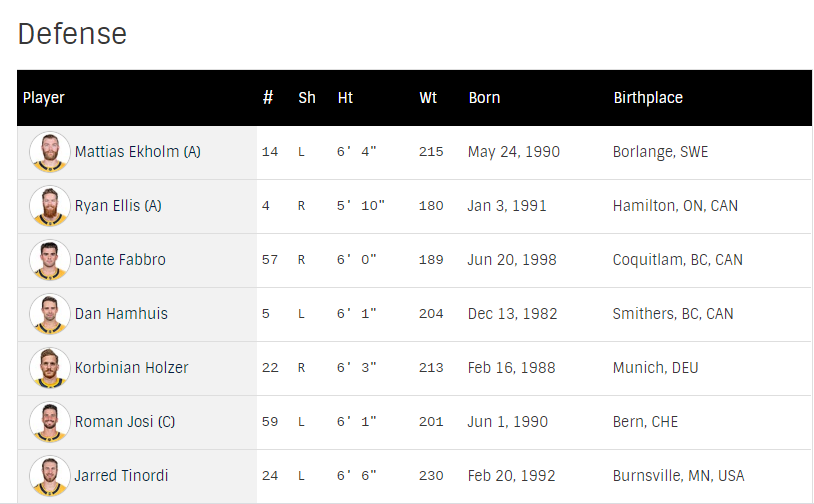The width and height of the screenshot is (814, 504).
Task: Select Roman Josi (C) name link
Action: tap(125, 422)
